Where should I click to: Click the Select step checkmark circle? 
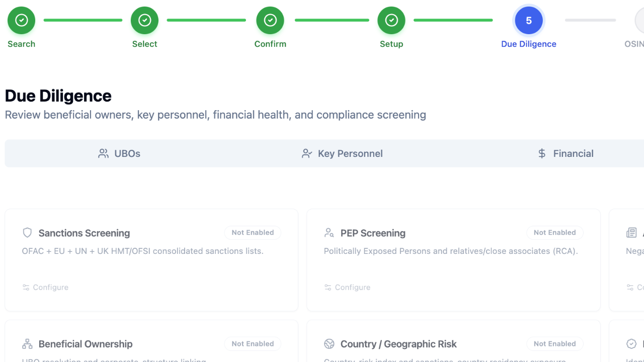coord(144,21)
